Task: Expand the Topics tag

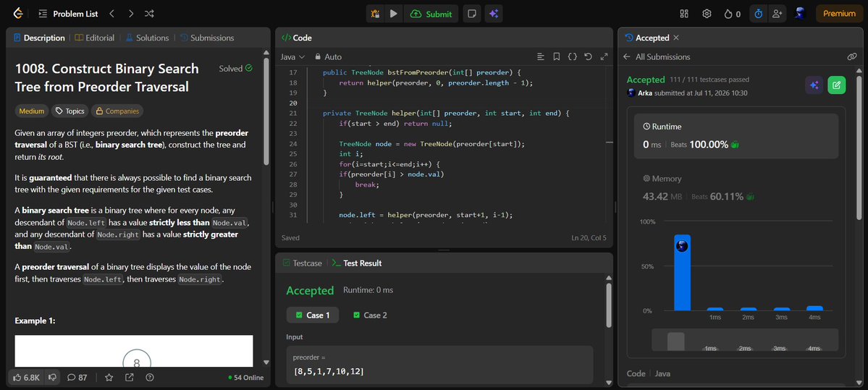Action: (x=69, y=111)
